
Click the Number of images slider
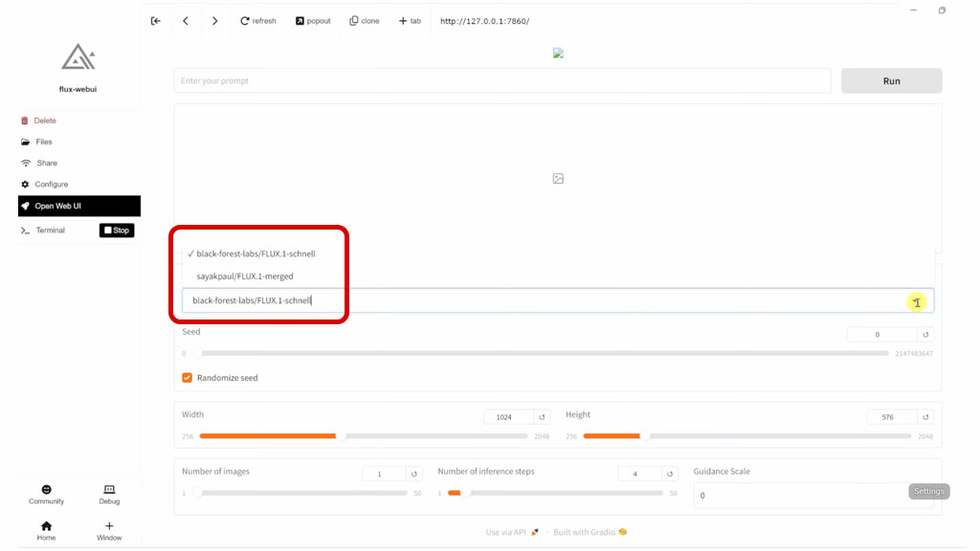pos(300,493)
